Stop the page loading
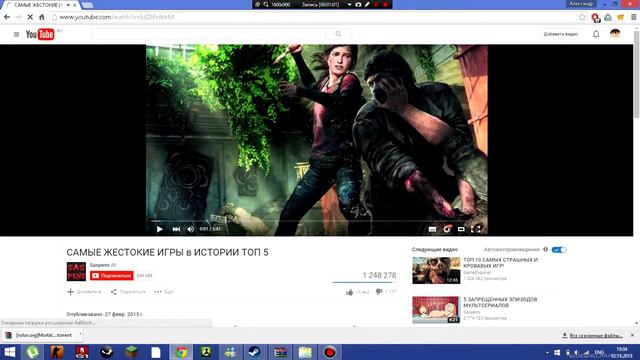 pos(30,17)
